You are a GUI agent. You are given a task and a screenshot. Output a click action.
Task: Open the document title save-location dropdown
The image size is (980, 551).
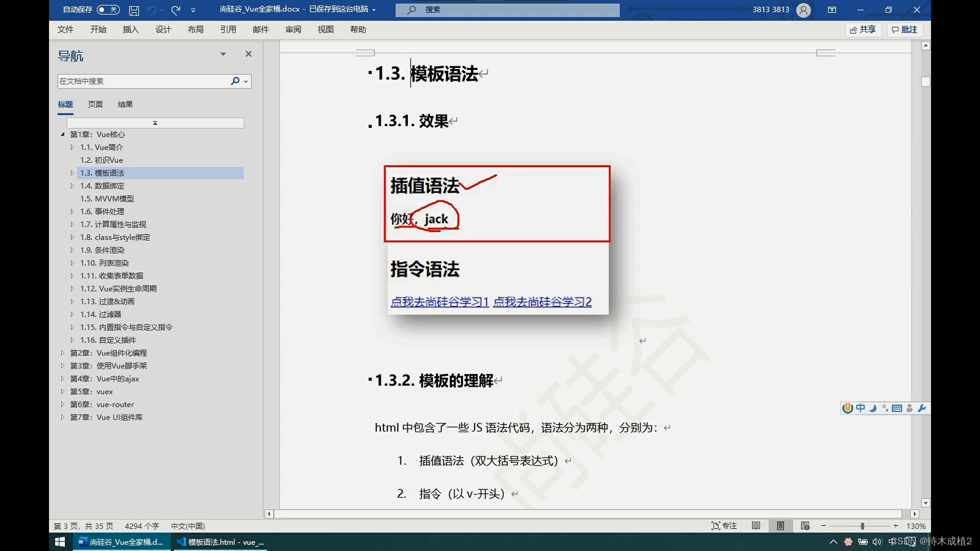[374, 10]
